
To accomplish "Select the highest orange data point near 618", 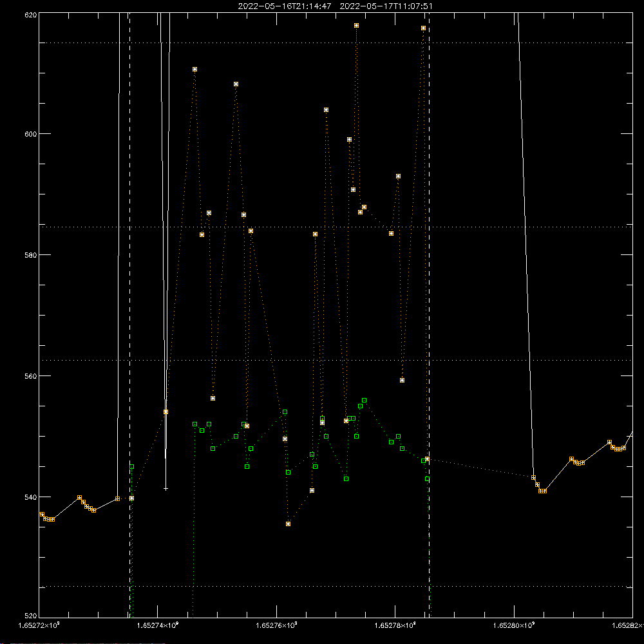I will 357,26.
